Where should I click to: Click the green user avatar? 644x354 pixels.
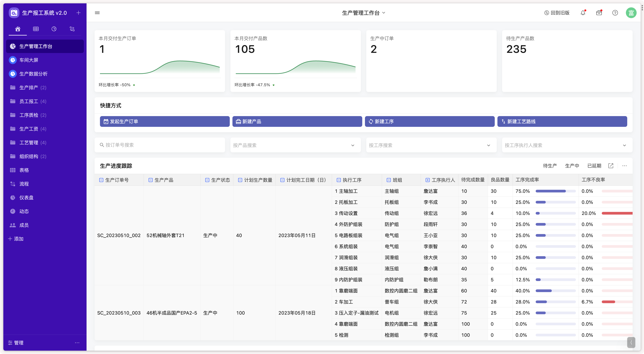pyautogui.click(x=631, y=13)
